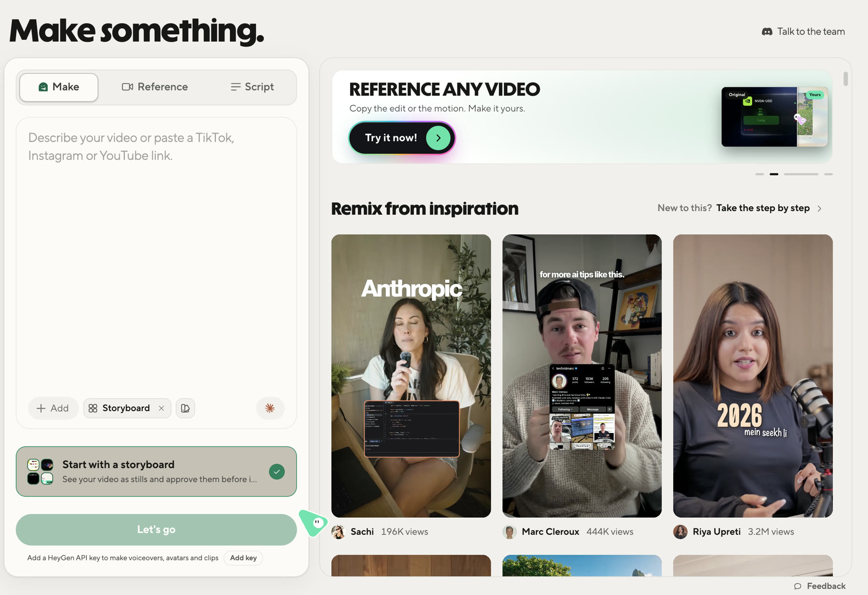
Task: Click the Try it now! button
Action: coord(402,138)
